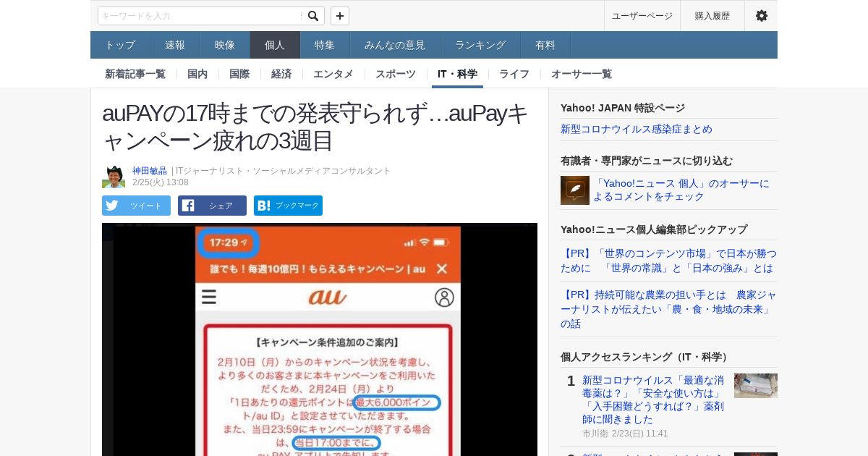Open ranking 1 新型コロナウイルス消毒薬 article
Screen dimensions: 868x456
tap(655, 400)
